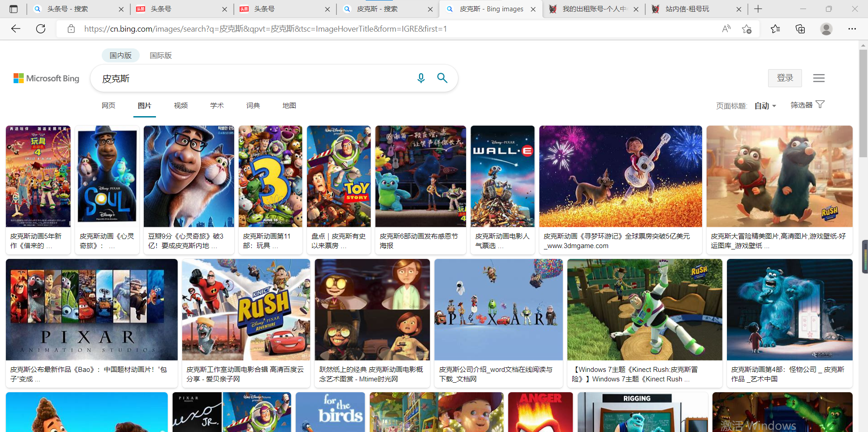Open the browser profile avatar
This screenshot has width=868, height=432.
pos(826,29)
